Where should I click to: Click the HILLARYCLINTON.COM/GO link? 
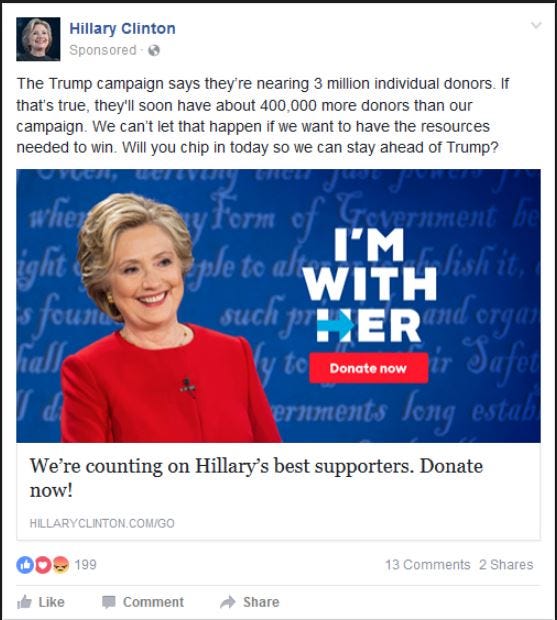click(102, 523)
